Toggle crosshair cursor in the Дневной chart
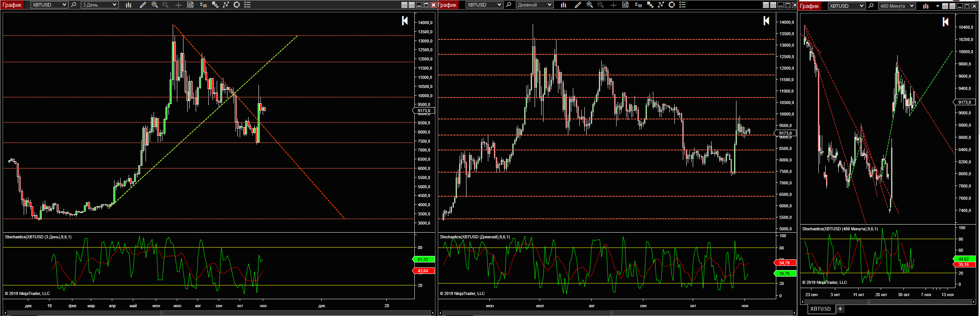The width and height of the screenshot is (980, 316). coord(613,5)
